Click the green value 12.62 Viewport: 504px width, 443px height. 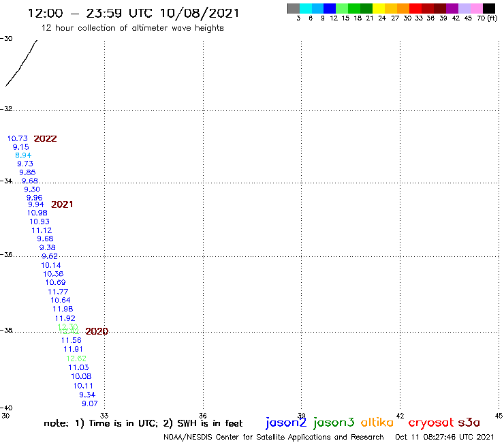point(76,358)
